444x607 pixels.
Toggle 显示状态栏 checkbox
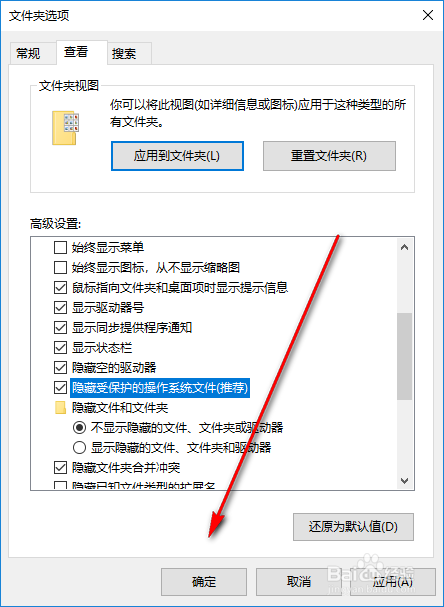[60, 348]
